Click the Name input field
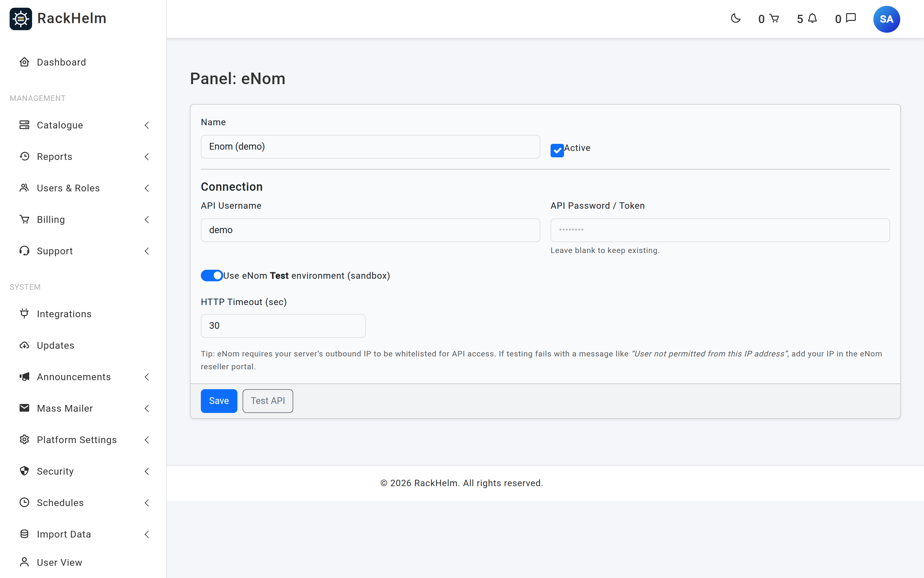Screen dimensions: 924x578 [370, 146]
